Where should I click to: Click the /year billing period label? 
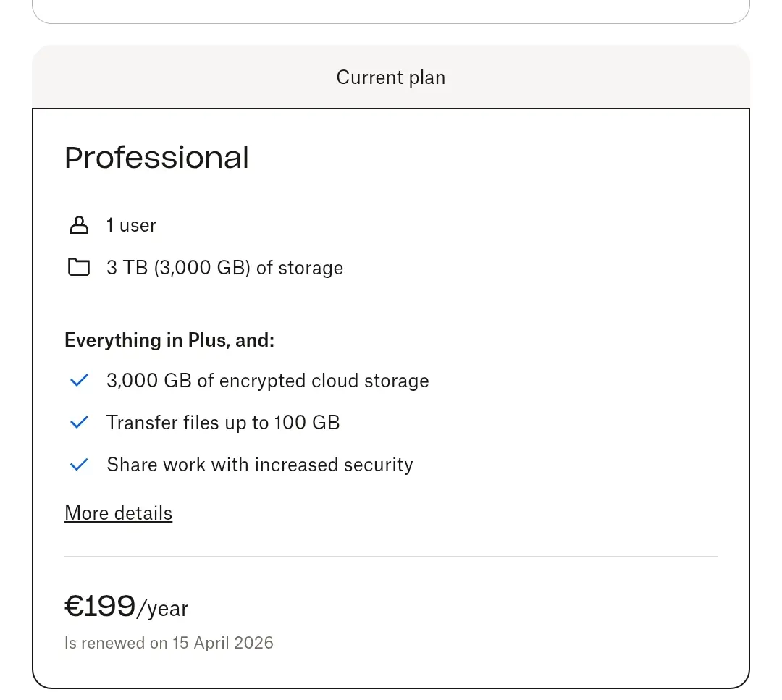pos(163,609)
